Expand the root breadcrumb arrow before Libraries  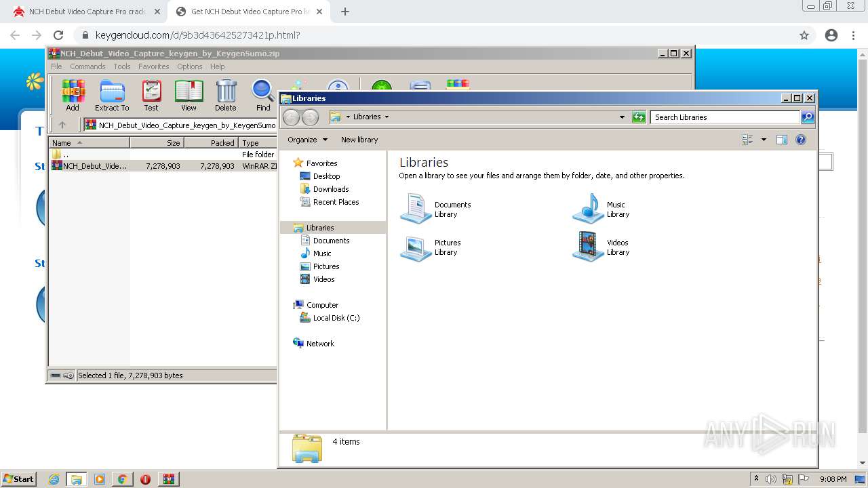point(348,117)
